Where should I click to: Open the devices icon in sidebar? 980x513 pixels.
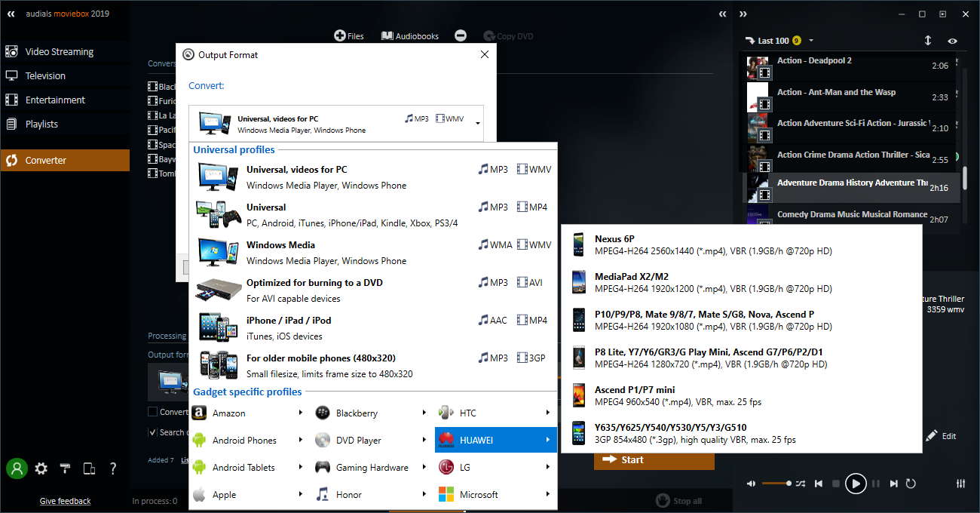(x=89, y=468)
